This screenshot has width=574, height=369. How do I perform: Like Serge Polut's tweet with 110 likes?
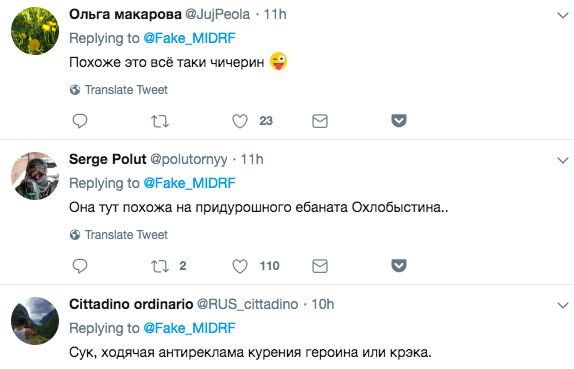point(240,266)
